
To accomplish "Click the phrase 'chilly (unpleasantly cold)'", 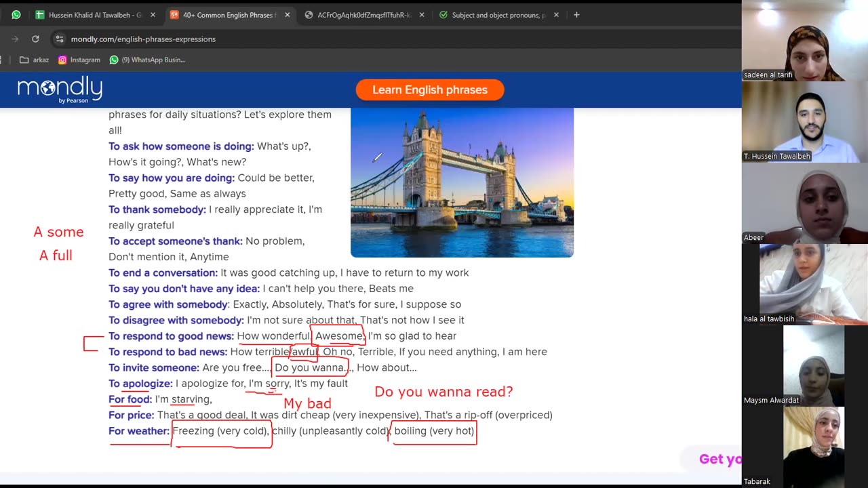I will click(330, 431).
